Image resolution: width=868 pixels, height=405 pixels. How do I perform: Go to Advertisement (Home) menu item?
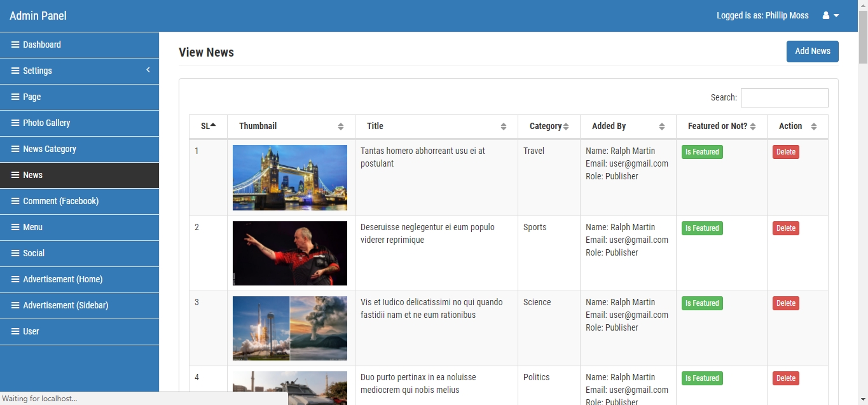point(63,279)
